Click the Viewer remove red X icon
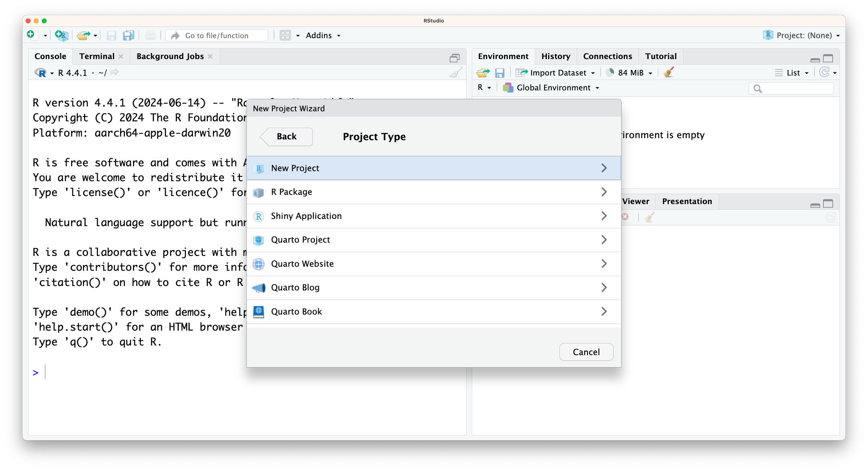This screenshot has width=868, height=470. click(625, 217)
